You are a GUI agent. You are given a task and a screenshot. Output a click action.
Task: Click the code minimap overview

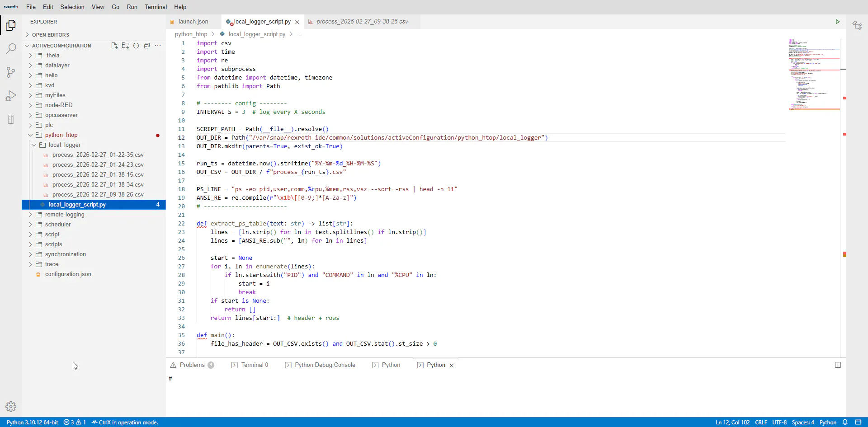[814, 75]
